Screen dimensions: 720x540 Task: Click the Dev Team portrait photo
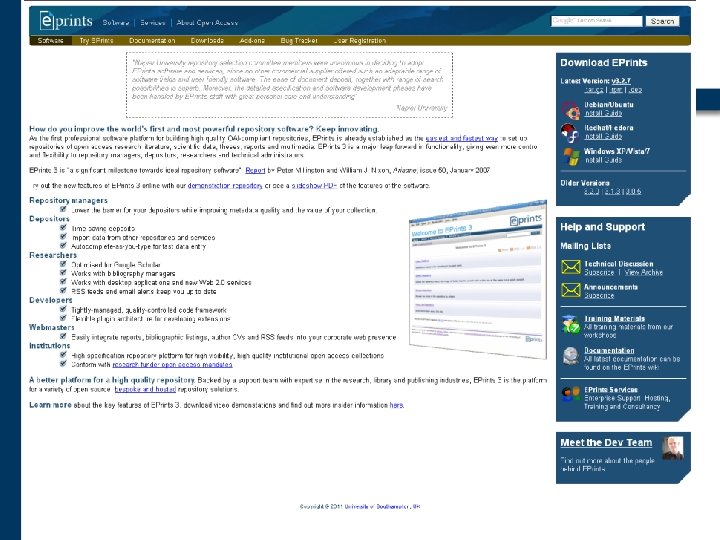(x=673, y=448)
